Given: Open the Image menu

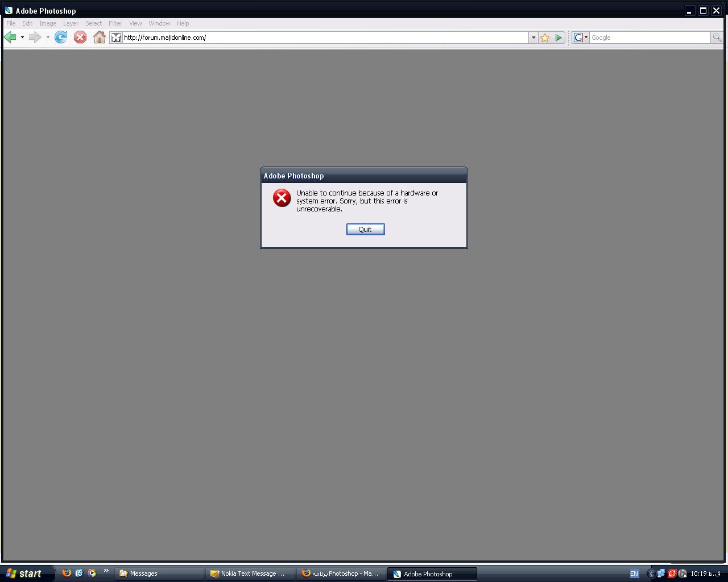Looking at the screenshot, I should coord(48,23).
